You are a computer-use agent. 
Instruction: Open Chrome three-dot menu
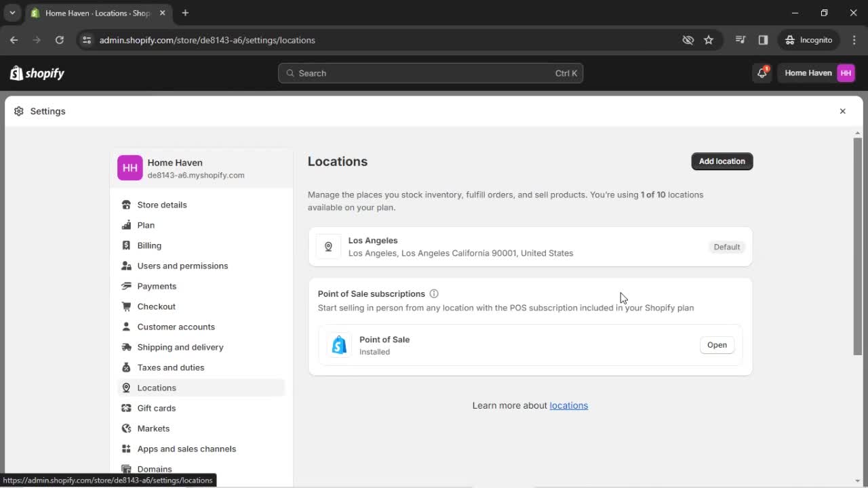pyautogui.click(x=854, y=40)
